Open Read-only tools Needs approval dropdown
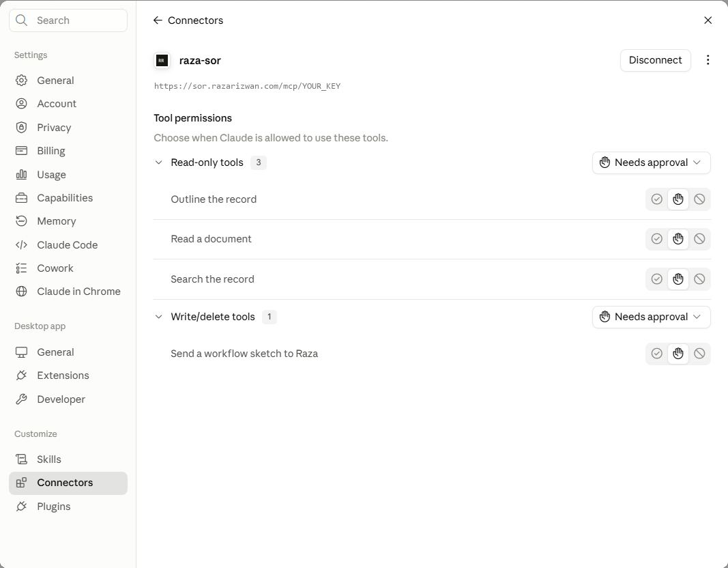 [x=651, y=162]
